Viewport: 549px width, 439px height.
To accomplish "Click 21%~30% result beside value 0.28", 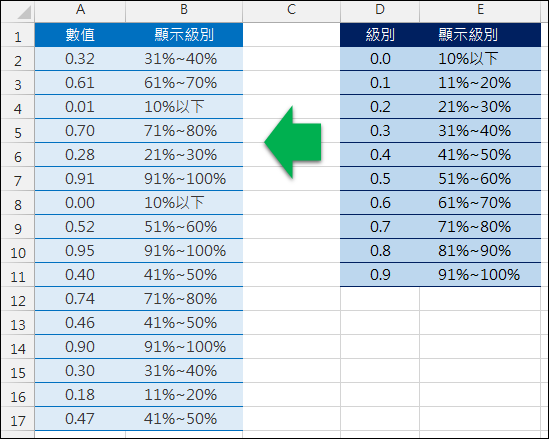I will point(184,155).
